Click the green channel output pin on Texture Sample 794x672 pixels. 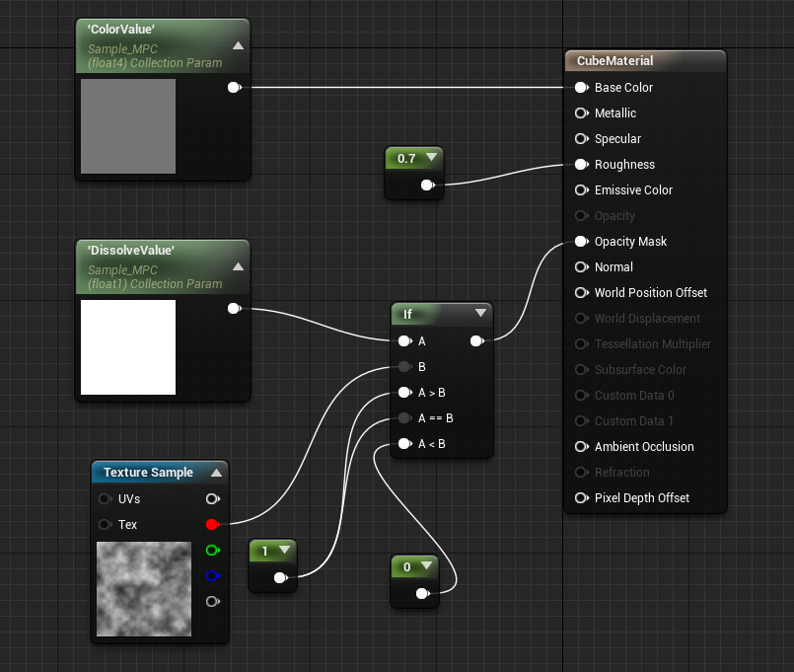pyautogui.click(x=211, y=551)
